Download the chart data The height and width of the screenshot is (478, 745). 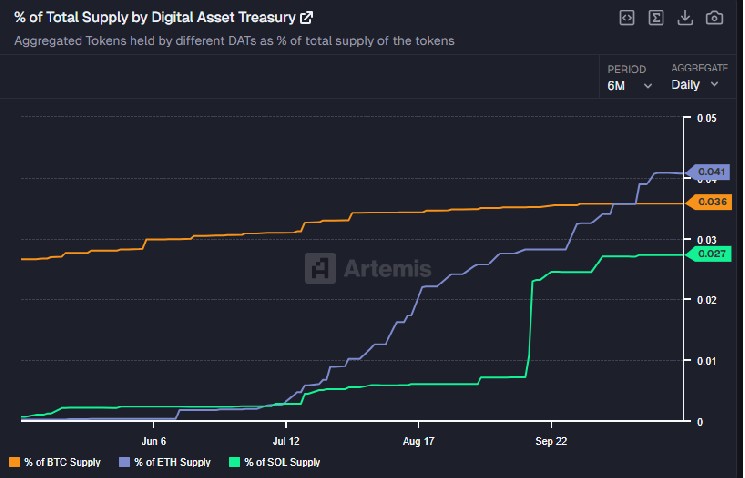point(685,18)
